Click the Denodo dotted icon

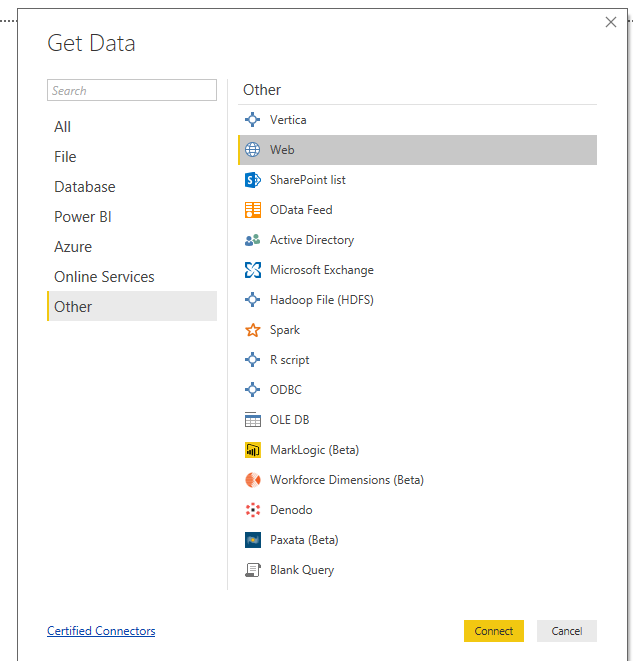coord(252,510)
